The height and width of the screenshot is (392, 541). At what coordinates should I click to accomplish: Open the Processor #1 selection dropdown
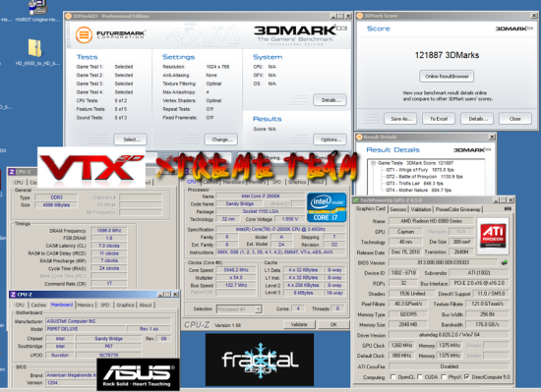pos(239,309)
